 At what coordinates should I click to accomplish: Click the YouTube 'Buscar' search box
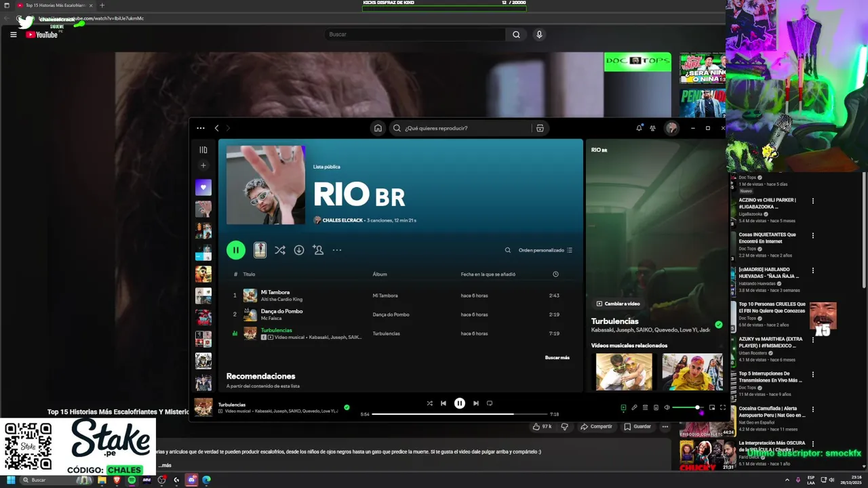pos(415,35)
